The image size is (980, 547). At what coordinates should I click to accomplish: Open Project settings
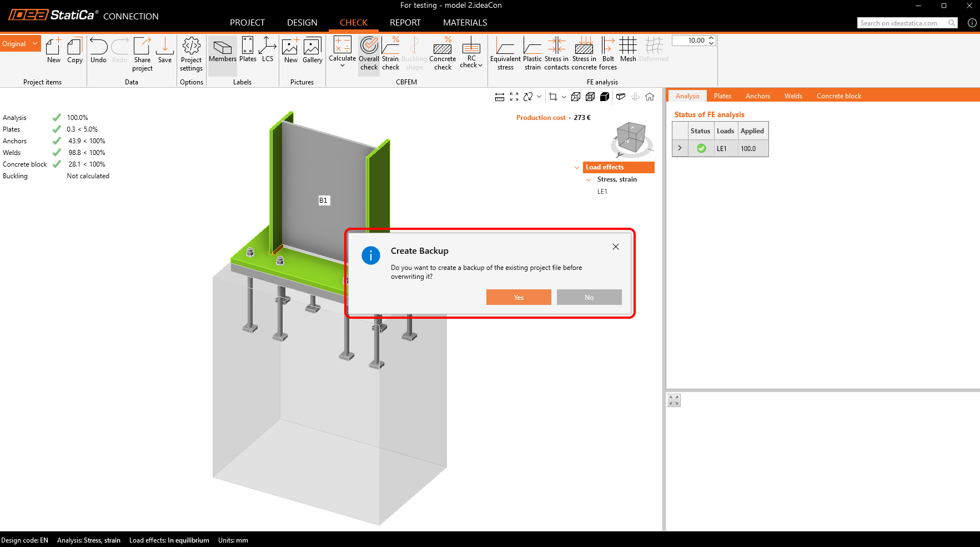click(191, 54)
